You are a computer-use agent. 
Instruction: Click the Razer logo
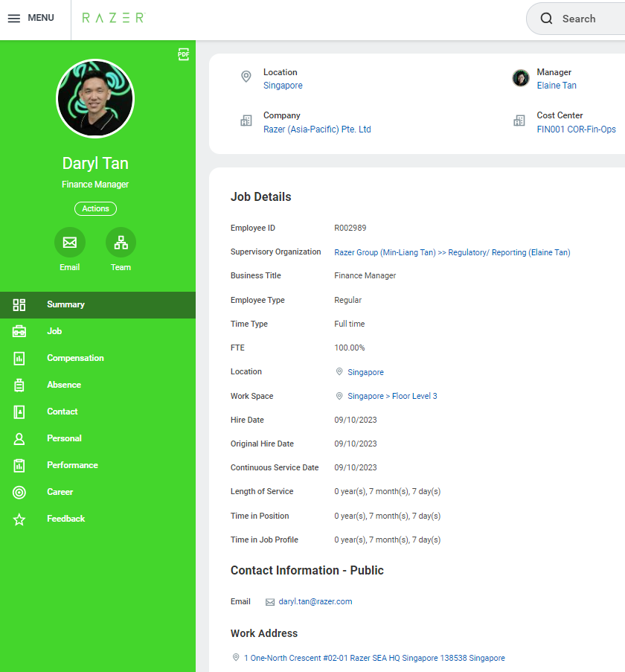114,18
